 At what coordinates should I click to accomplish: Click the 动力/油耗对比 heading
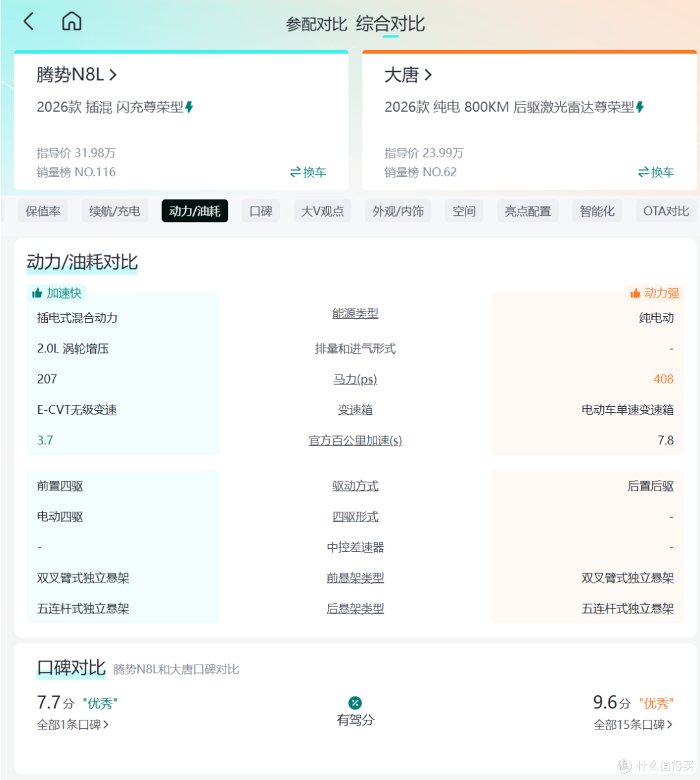tap(82, 262)
